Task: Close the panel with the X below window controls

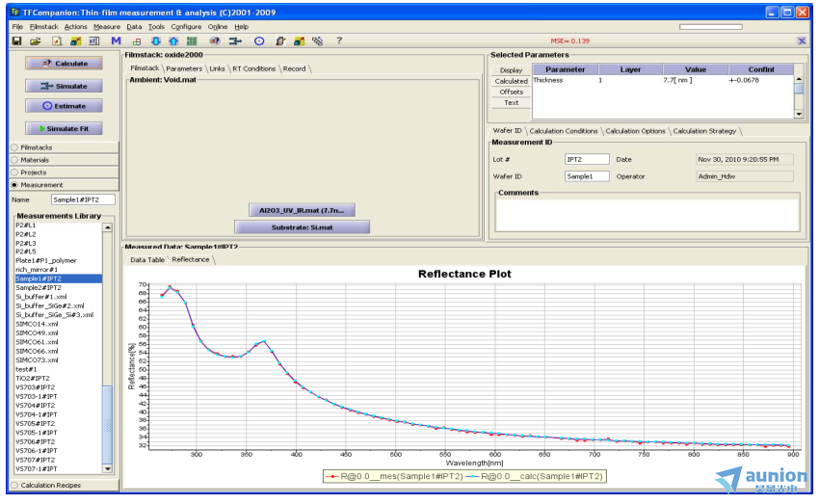Action: (802, 40)
